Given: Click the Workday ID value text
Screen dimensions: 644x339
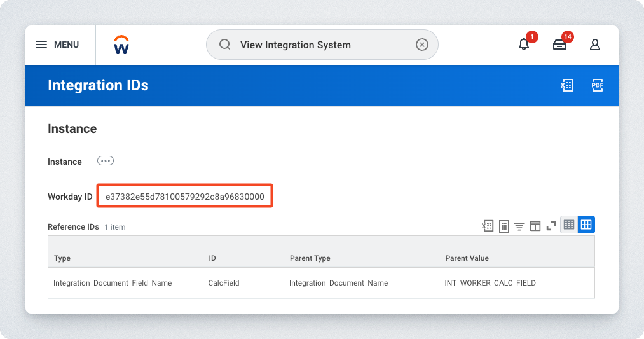Looking at the screenshot, I should 185,197.
